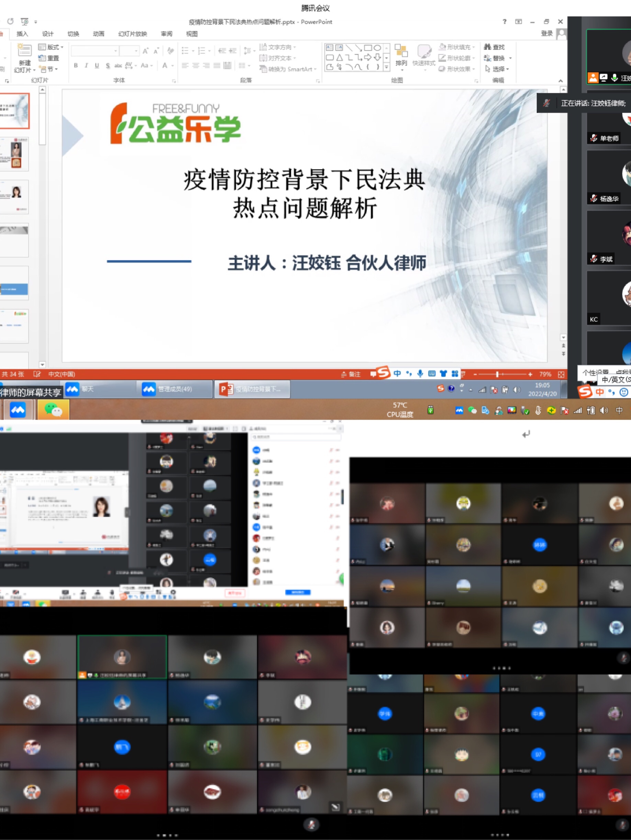Screen dimensions: 631x840
Task: Toggle align text left
Action: (x=185, y=65)
